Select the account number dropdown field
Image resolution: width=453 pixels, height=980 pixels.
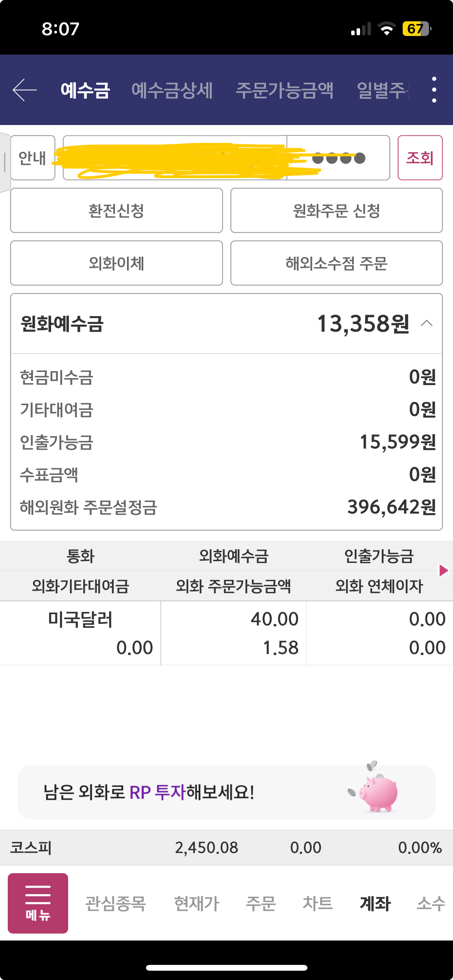coord(174,158)
